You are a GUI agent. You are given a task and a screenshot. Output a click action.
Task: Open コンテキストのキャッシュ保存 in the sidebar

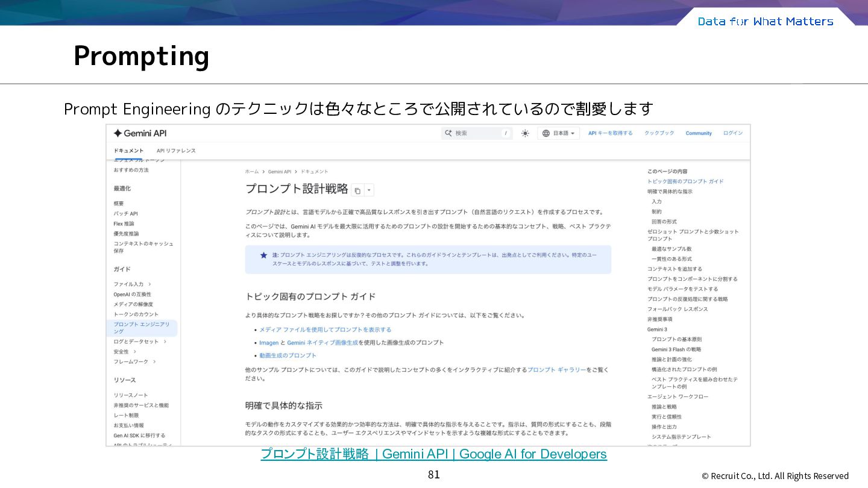click(x=143, y=247)
